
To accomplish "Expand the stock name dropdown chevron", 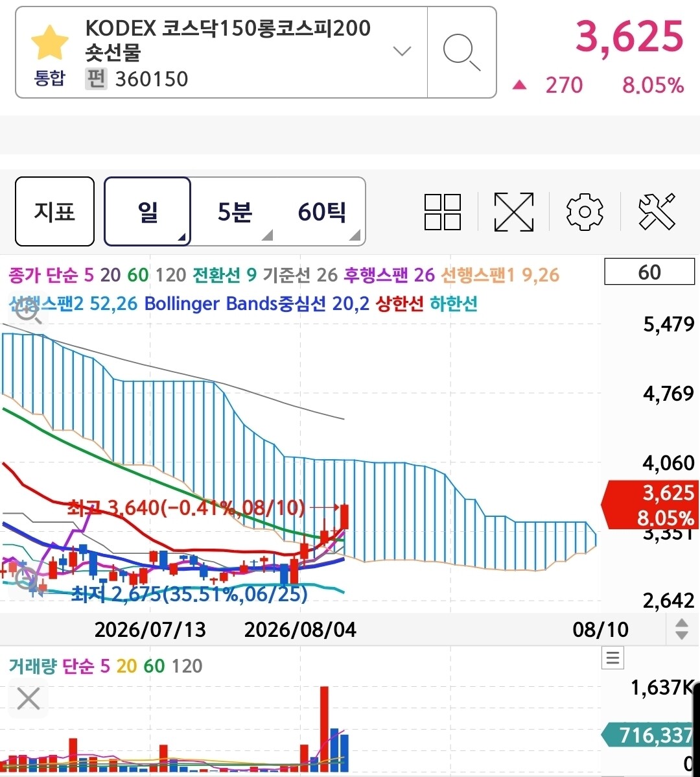I will 401,51.
